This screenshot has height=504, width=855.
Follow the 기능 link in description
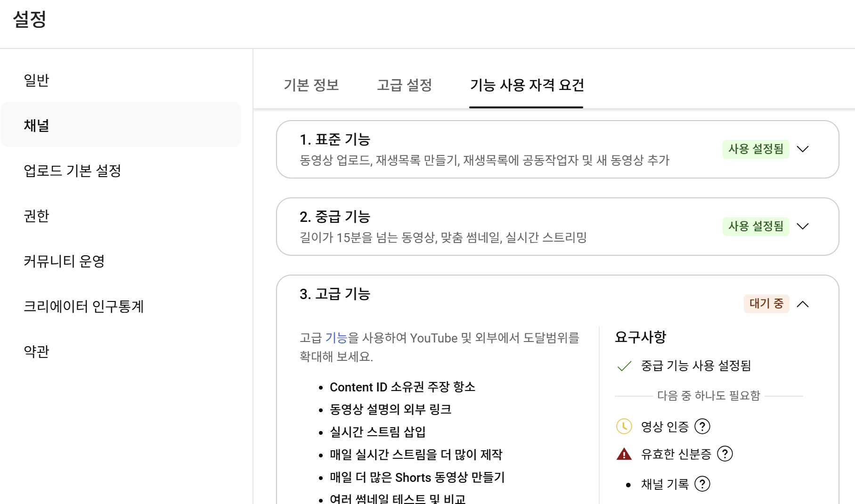[x=336, y=338]
